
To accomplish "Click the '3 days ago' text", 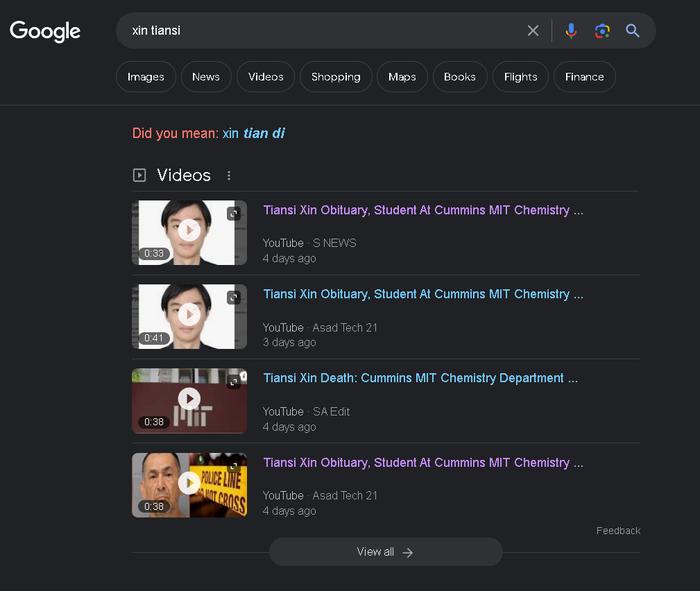I will click(289, 342).
